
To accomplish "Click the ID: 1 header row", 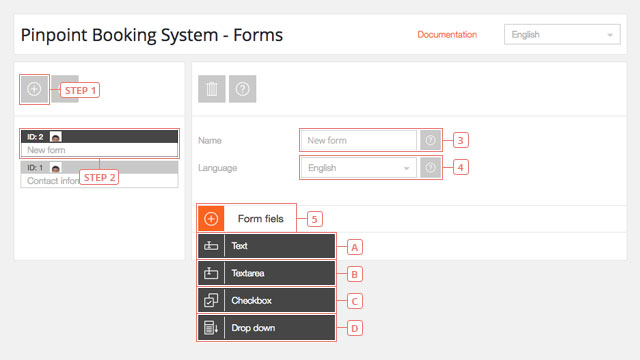I will (x=99, y=167).
